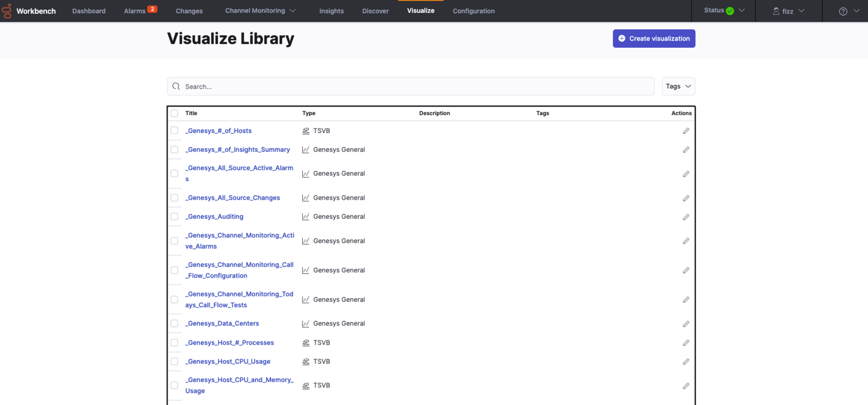Open the fizz user menu
Screen dimensions: 868x405
pos(789,11)
